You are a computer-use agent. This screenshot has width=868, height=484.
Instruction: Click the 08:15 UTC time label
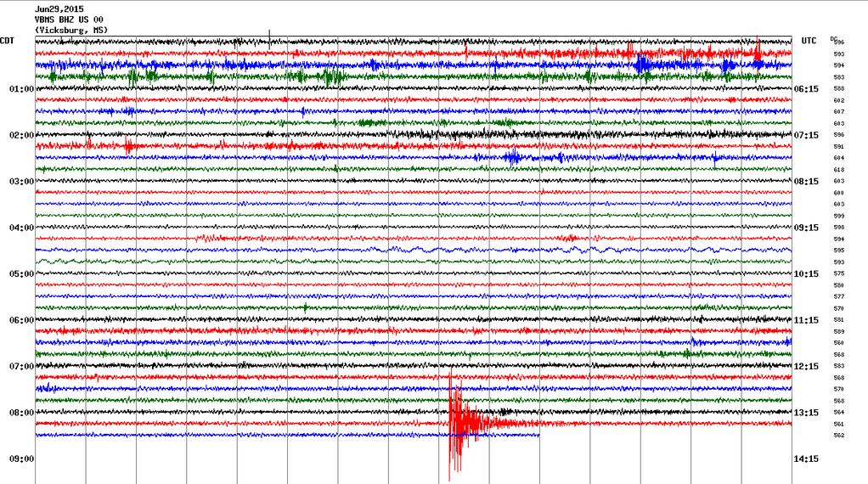806,181
